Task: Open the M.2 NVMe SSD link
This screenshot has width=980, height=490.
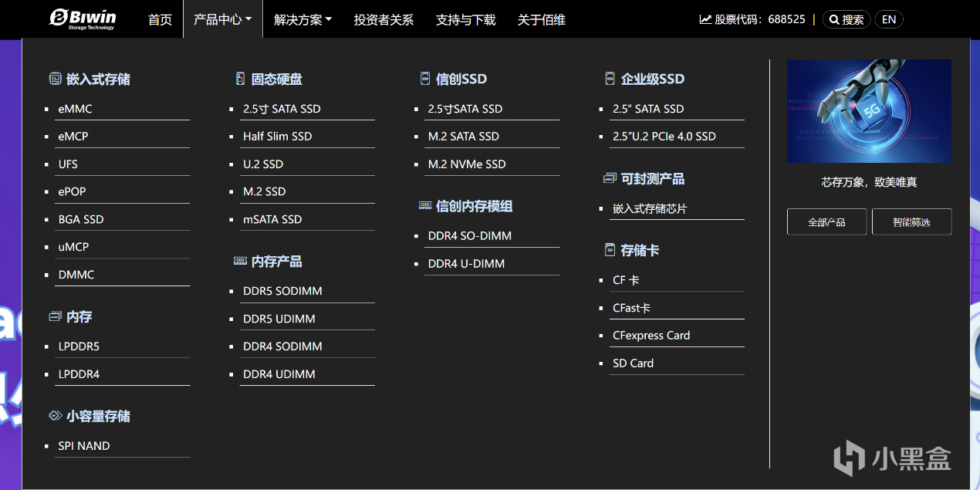Action: pos(467,164)
